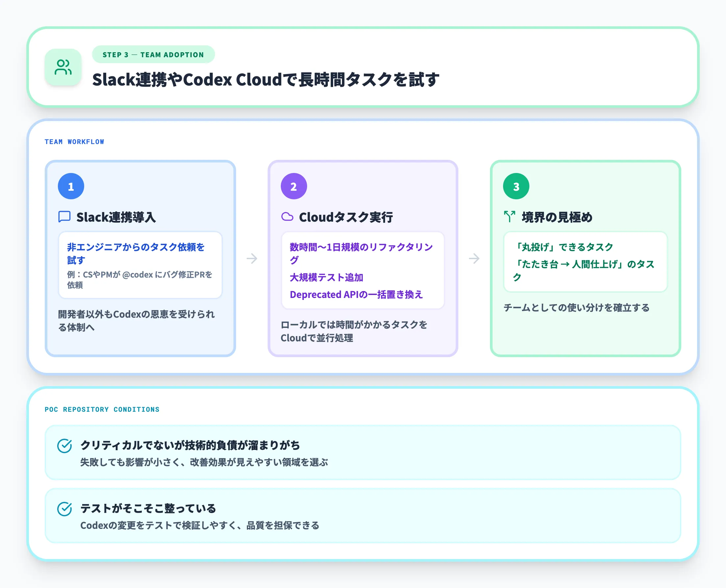Click the arrow between card 2 and card 3
The image size is (726, 588).
pos(474,258)
